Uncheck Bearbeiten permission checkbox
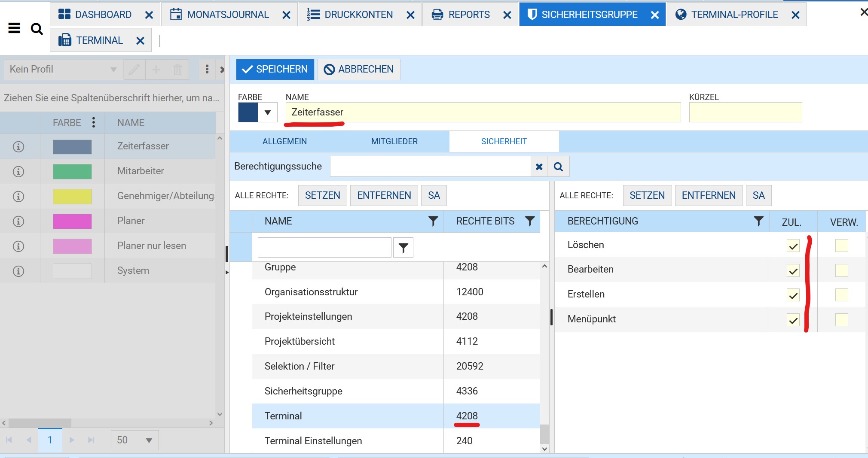This screenshot has width=868, height=458. point(792,270)
